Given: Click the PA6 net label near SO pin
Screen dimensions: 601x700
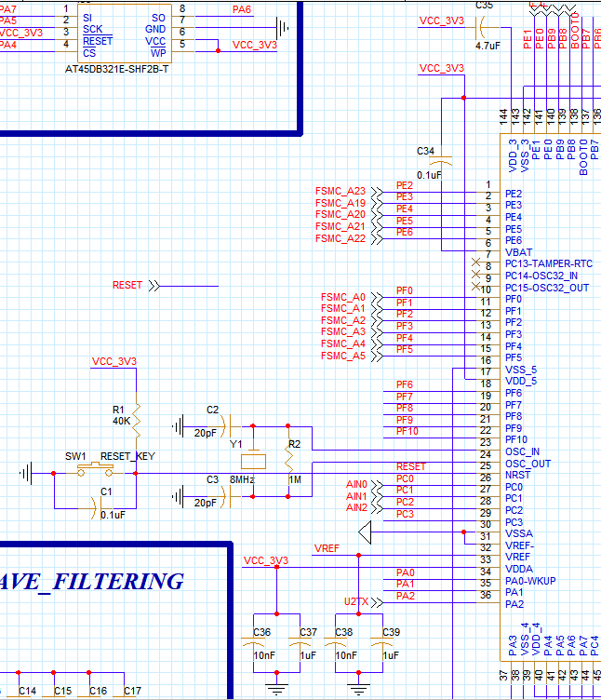Looking at the screenshot, I should point(242,9).
